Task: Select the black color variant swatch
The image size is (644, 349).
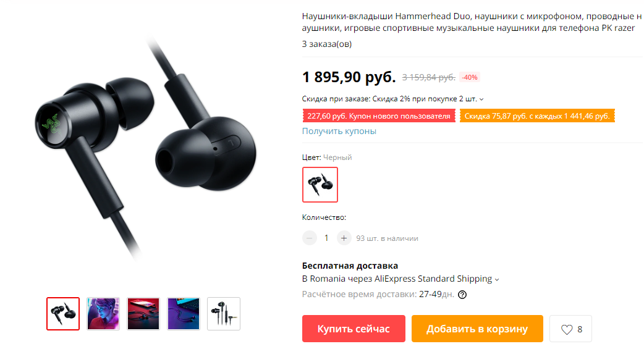Action: point(320,185)
